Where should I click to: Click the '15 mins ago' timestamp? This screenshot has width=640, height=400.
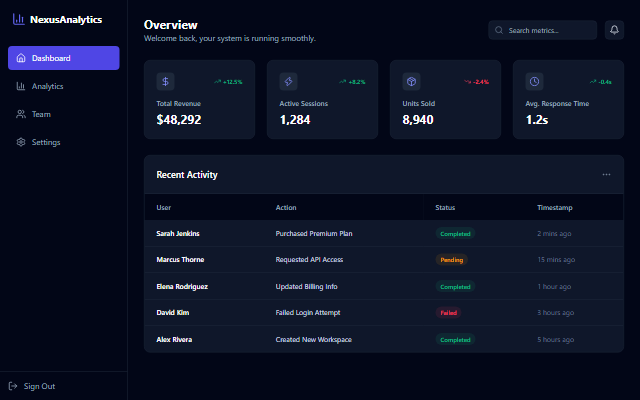pyautogui.click(x=556, y=260)
